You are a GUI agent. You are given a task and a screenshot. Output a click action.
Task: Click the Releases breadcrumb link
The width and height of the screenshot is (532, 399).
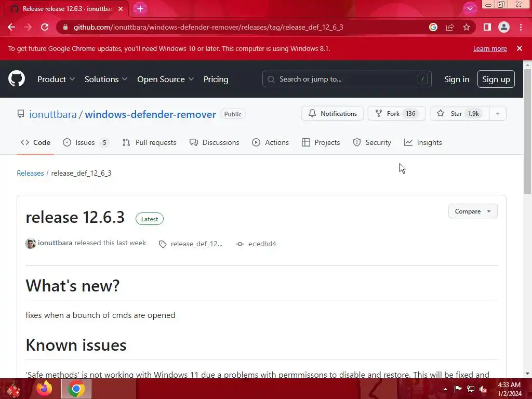click(30, 173)
